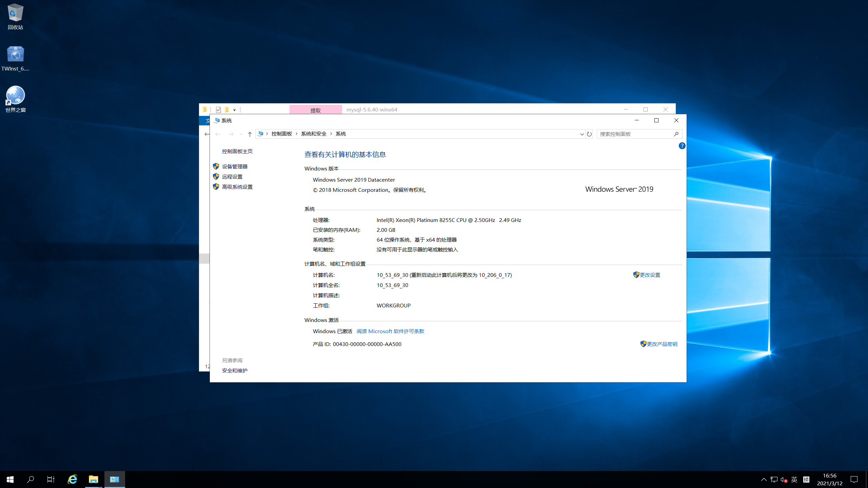
Task: Toggle the 英 input language indicator
Action: coord(794,480)
